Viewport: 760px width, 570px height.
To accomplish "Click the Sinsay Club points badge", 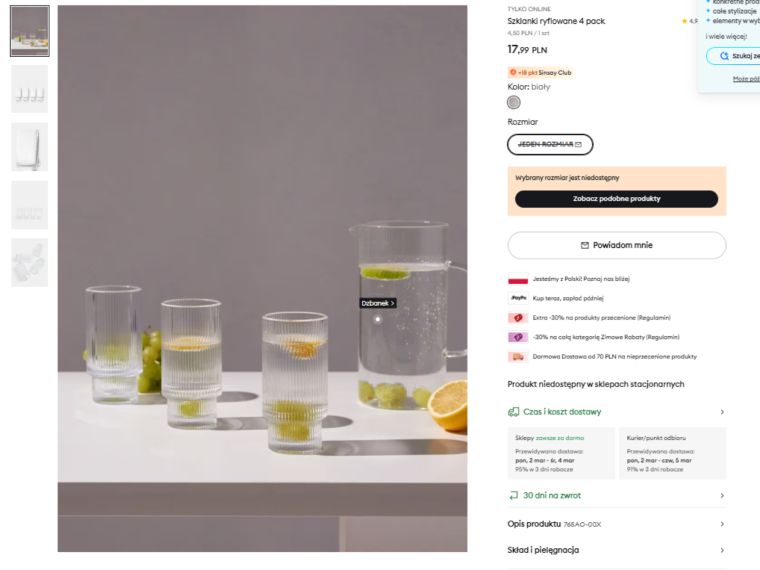I will (540, 72).
